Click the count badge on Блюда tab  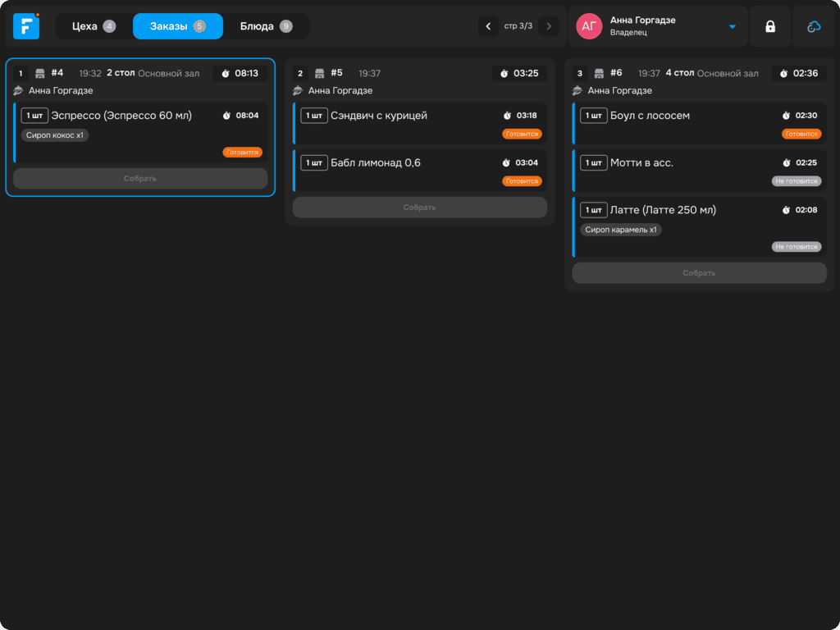286,26
